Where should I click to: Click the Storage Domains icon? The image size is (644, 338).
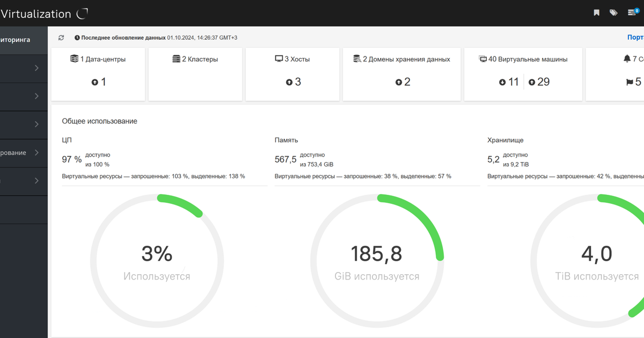pyautogui.click(x=357, y=58)
